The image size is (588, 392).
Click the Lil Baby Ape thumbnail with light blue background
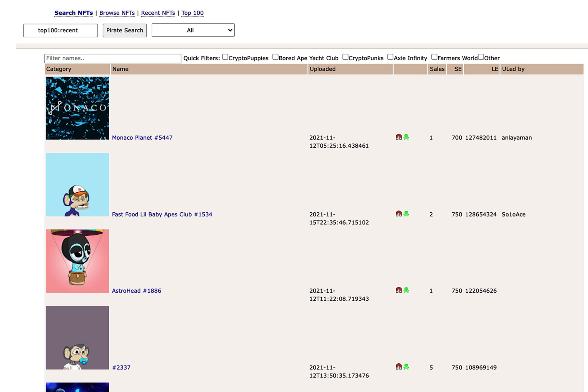pos(77,185)
